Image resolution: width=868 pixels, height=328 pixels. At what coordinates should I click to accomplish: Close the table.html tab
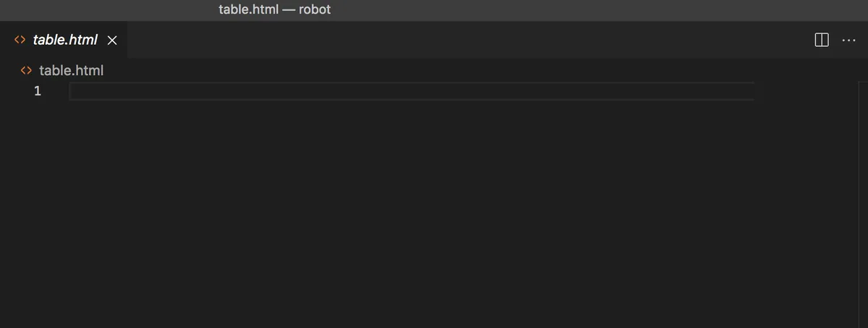112,40
